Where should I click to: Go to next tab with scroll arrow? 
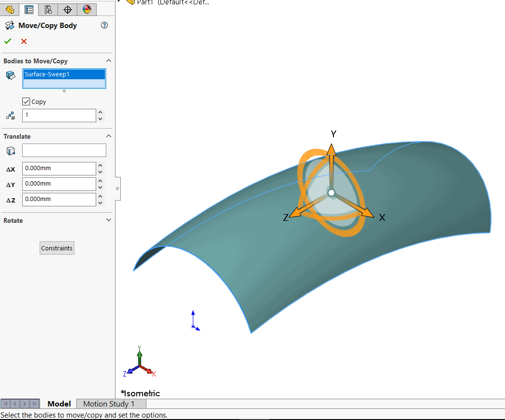click(x=25, y=404)
